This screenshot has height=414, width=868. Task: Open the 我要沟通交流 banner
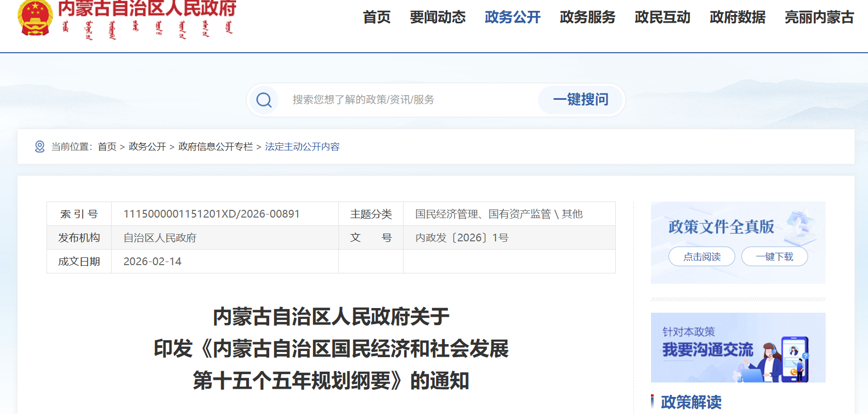pos(738,347)
